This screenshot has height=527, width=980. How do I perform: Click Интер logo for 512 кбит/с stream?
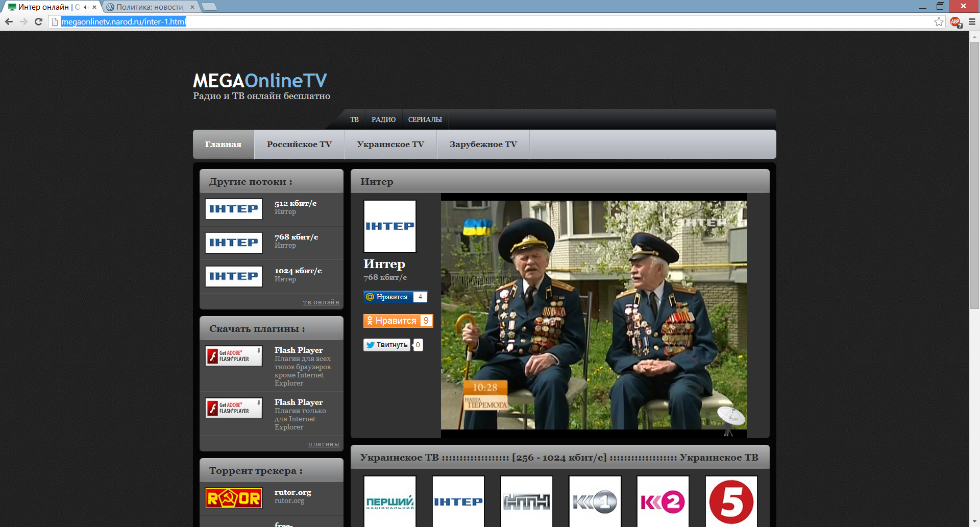point(234,209)
